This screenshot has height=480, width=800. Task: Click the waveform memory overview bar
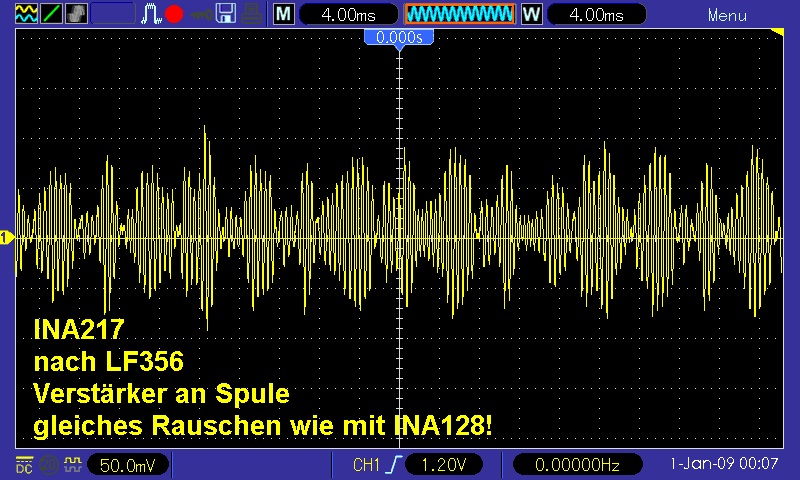click(x=460, y=14)
